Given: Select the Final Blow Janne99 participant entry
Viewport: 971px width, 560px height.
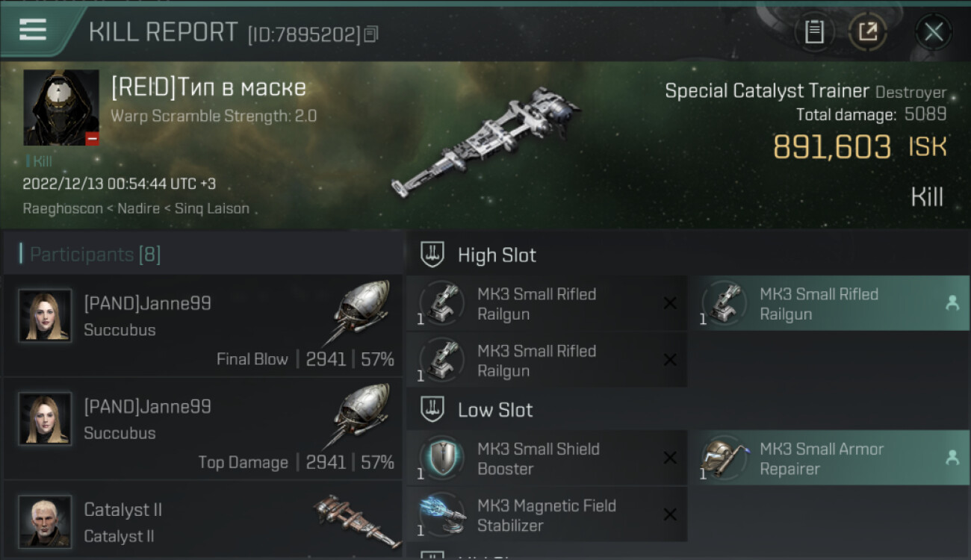Looking at the screenshot, I should pos(203,326).
